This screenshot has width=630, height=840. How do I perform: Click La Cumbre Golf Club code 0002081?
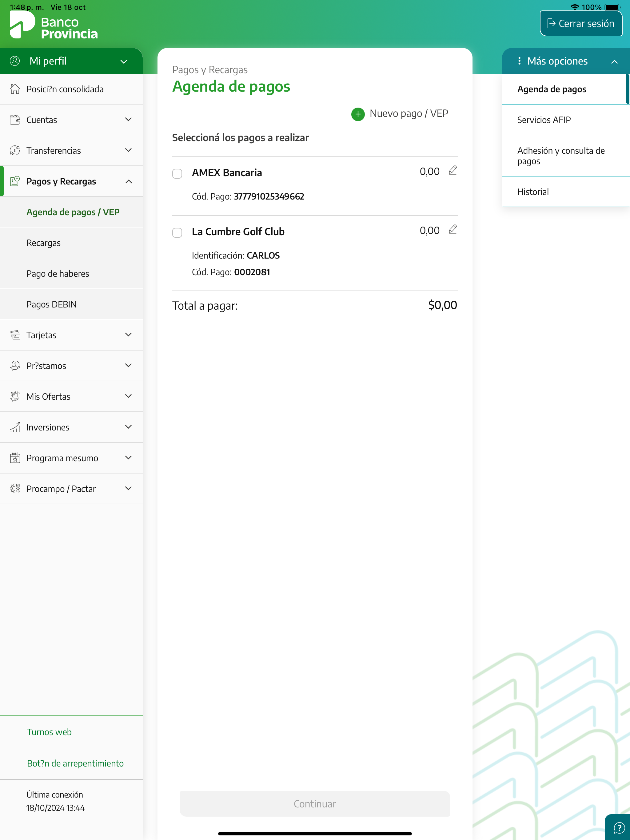252,272
